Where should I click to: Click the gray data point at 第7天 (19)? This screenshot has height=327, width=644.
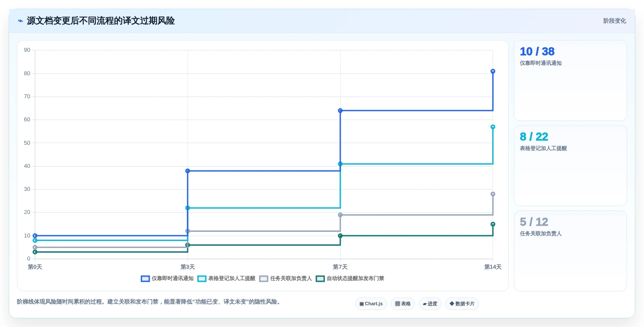(340, 215)
